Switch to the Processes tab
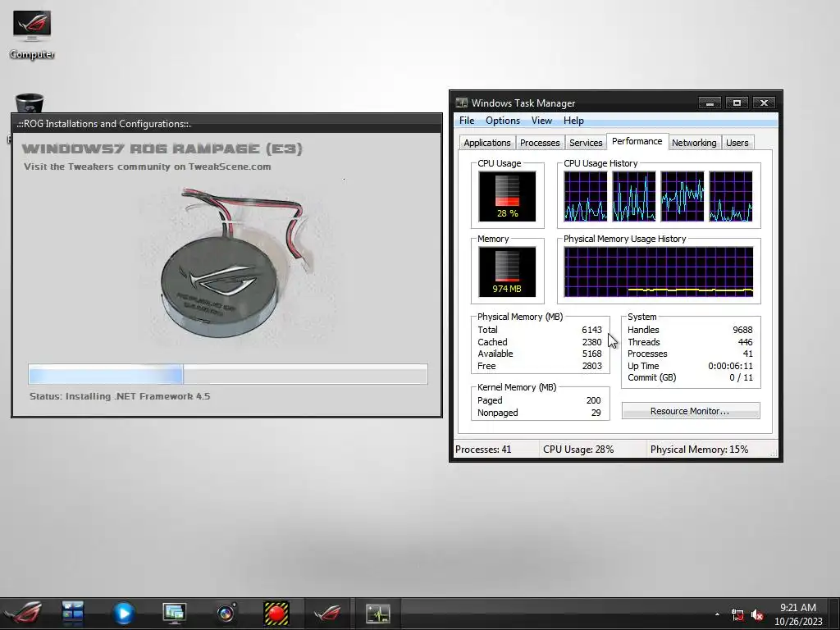 (540, 143)
